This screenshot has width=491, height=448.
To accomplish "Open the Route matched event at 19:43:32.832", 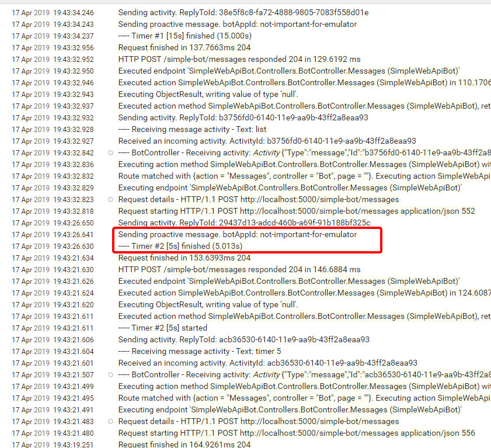I will [x=304, y=176].
